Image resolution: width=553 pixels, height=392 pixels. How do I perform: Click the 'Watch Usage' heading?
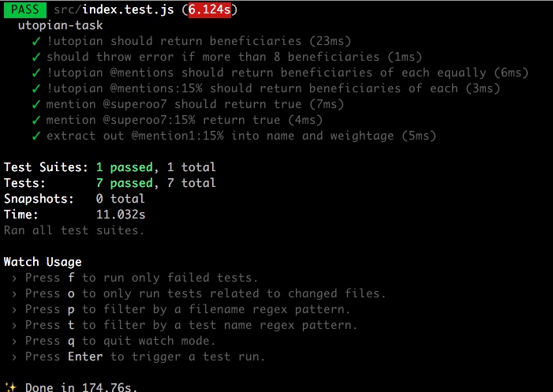click(x=43, y=262)
